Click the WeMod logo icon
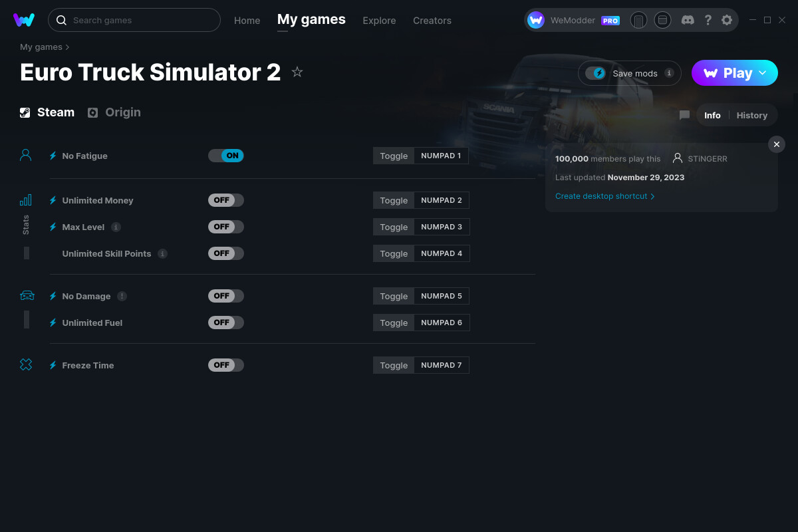Screen dimensions: 798x532 click(x=24, y=20)
